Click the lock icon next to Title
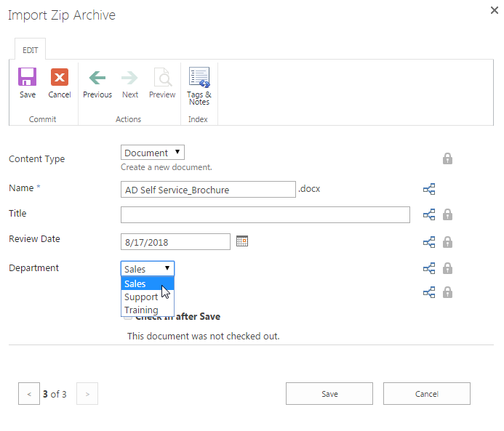 448,214
